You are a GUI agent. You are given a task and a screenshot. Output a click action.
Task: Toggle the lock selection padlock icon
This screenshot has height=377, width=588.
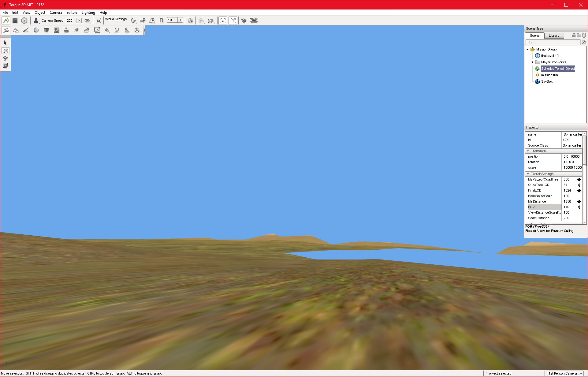pos(574,35)
